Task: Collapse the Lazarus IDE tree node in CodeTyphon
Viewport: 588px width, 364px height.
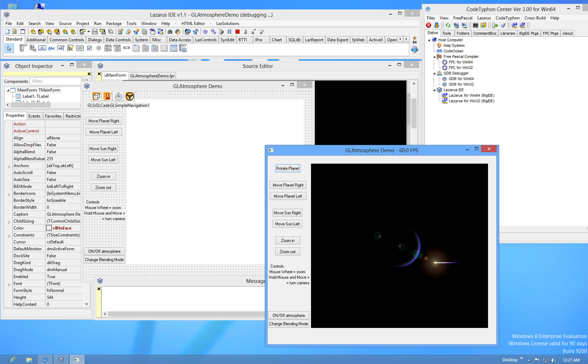Action: click(434, 90)
